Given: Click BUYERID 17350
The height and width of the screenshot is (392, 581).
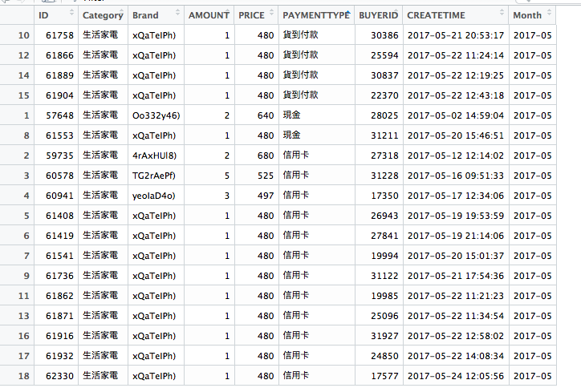Looking at the screenshot, I should pos(384,196).
